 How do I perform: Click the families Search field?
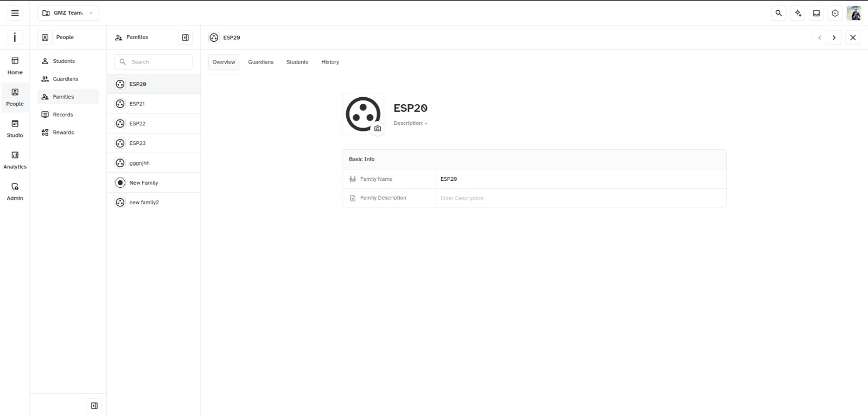point(154,62)
